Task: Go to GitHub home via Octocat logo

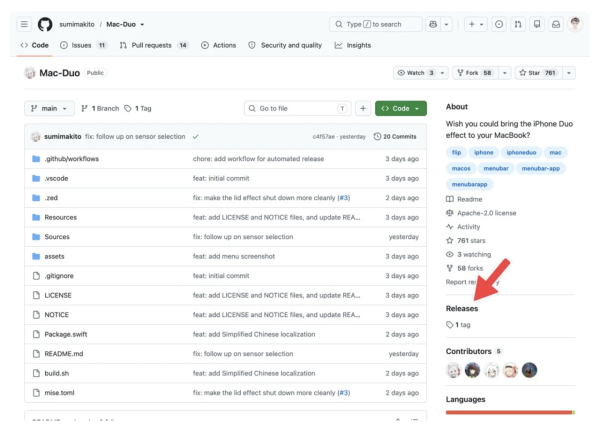Action: tap(45, 24)
